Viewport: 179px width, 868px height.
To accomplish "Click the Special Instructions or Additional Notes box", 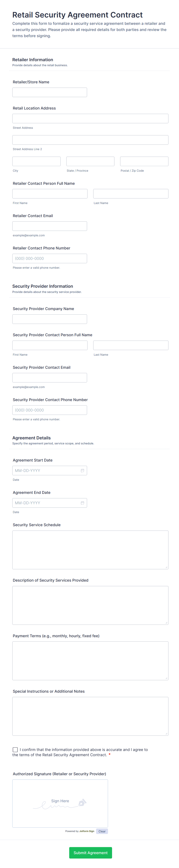I will (90, 716).
